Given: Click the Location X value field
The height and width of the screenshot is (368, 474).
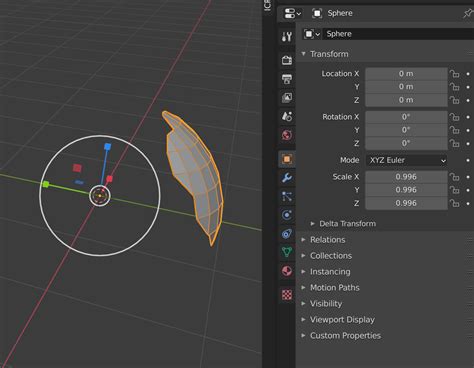Looking at the screenshot, I should coord(406,74).
